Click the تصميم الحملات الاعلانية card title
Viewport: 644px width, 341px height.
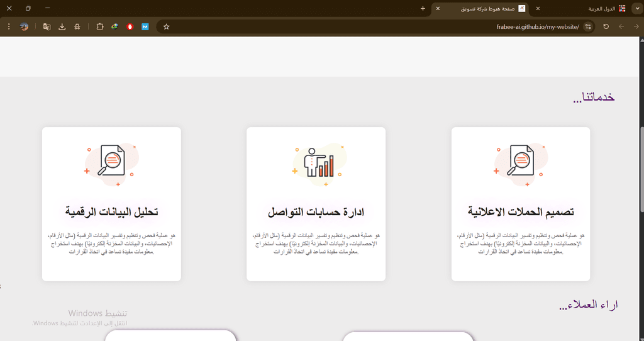(x=520, y=212)
